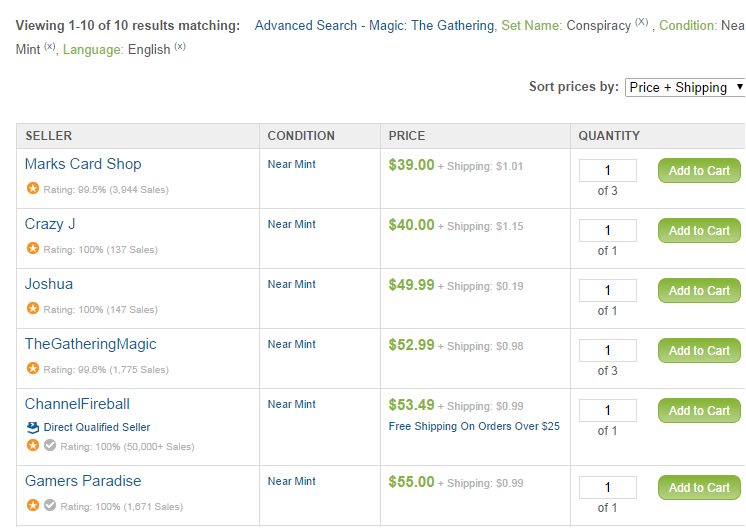The width and height of the screenshot is (746, 528).
Task: Click the gray verified checkmark under Gamers Paradise
Action: click(50, 506)
